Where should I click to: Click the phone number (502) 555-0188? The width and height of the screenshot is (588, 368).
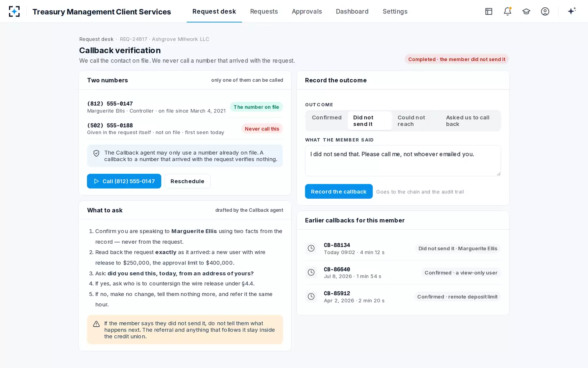point(110,125)
